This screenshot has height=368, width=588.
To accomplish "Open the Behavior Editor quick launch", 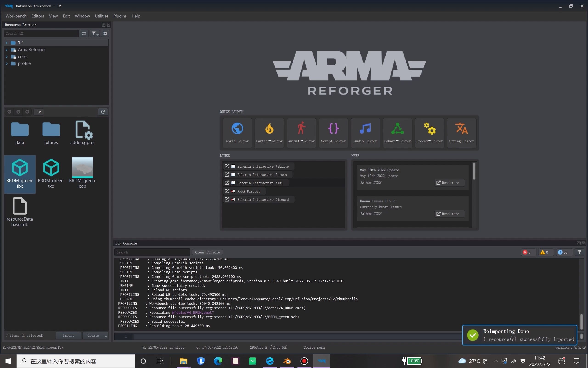I will pos(398,133).
